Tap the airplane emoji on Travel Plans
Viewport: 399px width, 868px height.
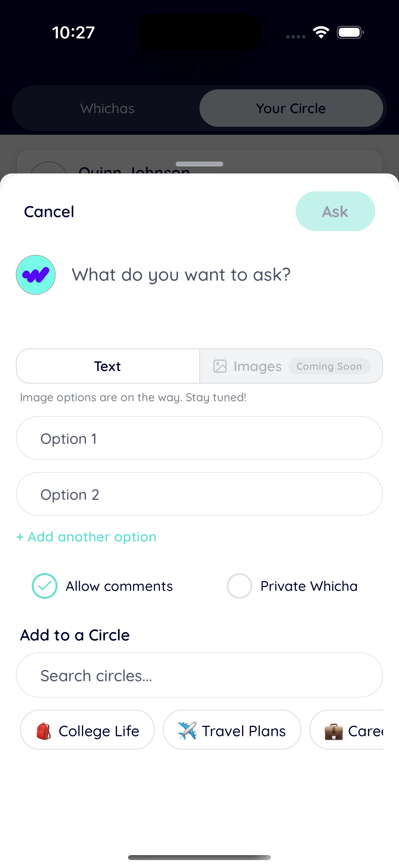coord(187,731)
